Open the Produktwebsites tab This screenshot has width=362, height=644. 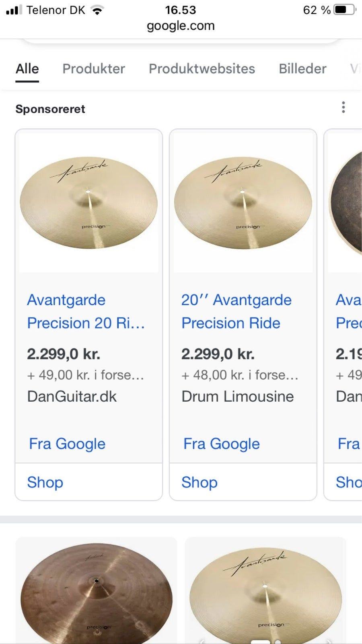[x=202, y=69]
